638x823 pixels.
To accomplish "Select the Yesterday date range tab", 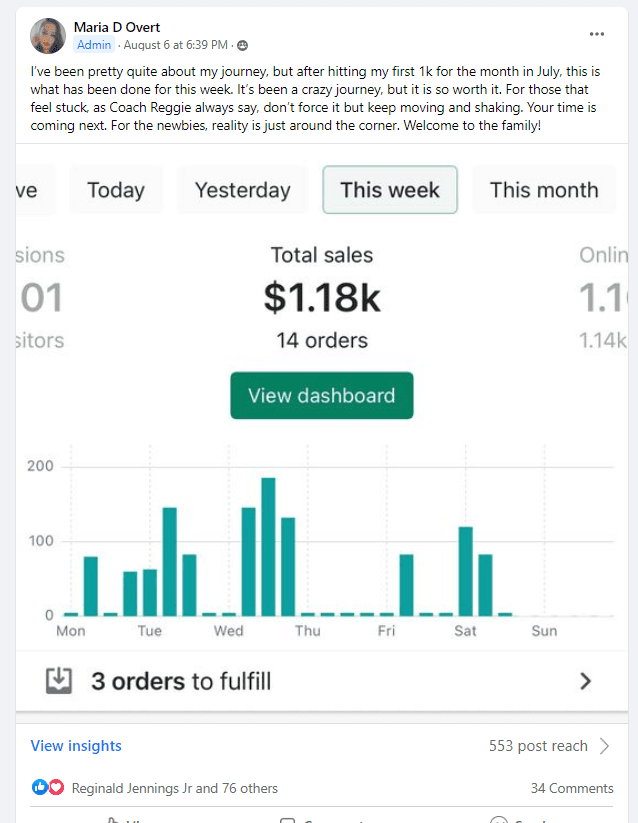I will (x=243, y=190).
